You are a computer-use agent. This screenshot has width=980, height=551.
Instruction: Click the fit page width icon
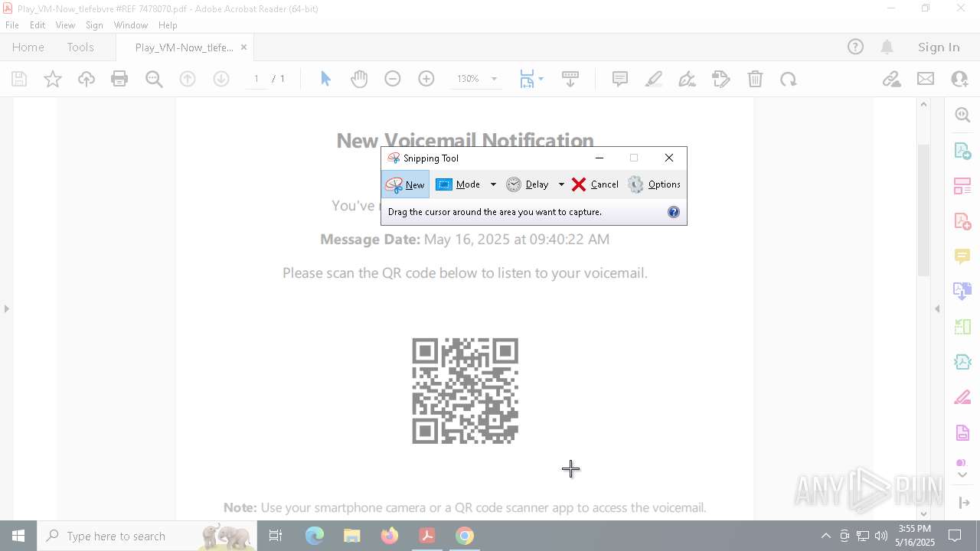pyautogui.click(x=527, y=79)
